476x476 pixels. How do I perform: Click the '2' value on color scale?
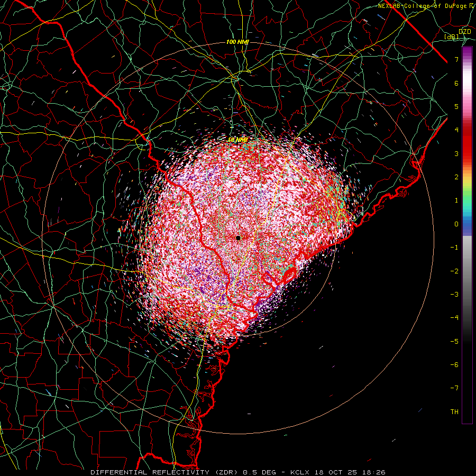[456, 177]
